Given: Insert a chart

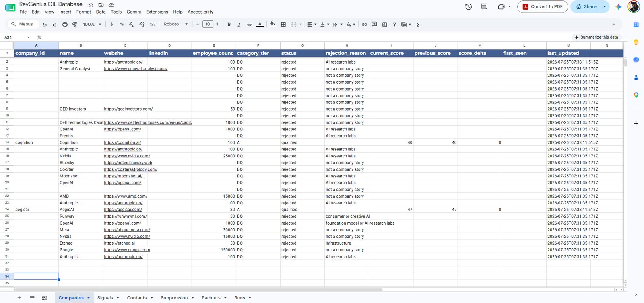Looking at the screenshot, I should [384, 24].
